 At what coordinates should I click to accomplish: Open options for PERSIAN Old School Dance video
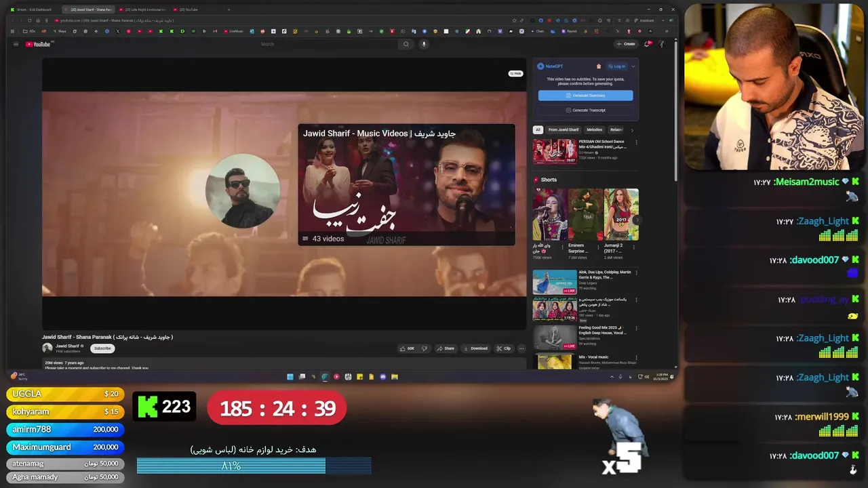tap(636, 142)
